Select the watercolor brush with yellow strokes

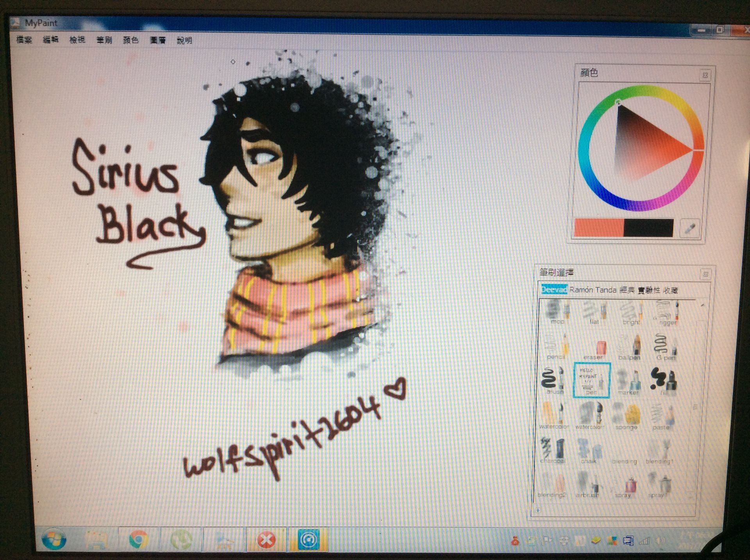[x=554, y=416]
